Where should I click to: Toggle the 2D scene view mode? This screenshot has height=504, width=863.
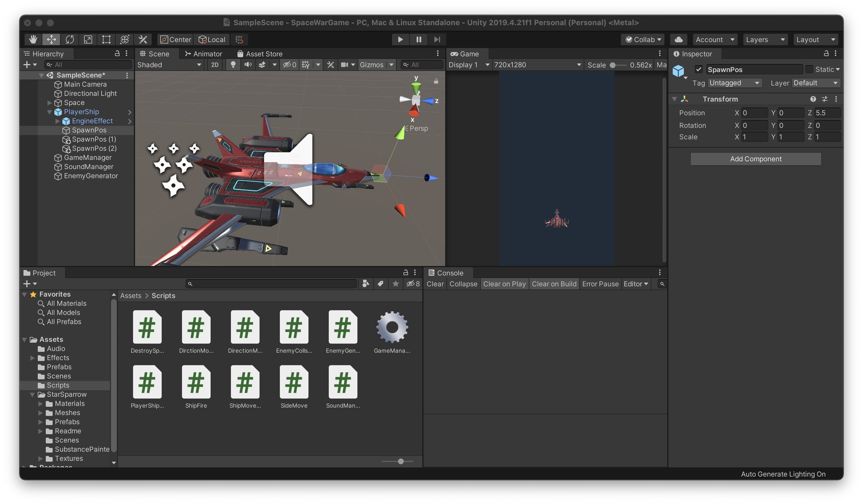[x=215, y=65]
